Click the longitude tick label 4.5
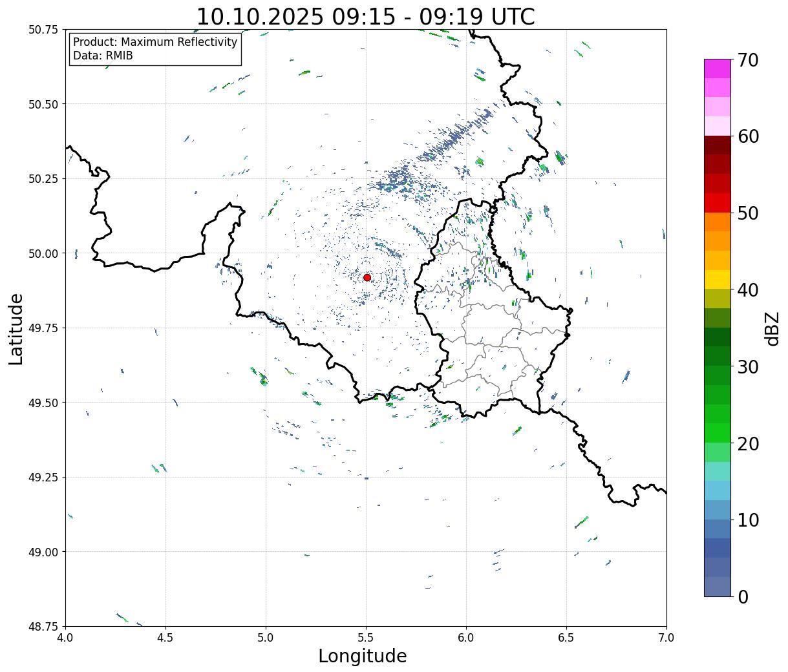The image size is (788, 672). pos(165,638)
